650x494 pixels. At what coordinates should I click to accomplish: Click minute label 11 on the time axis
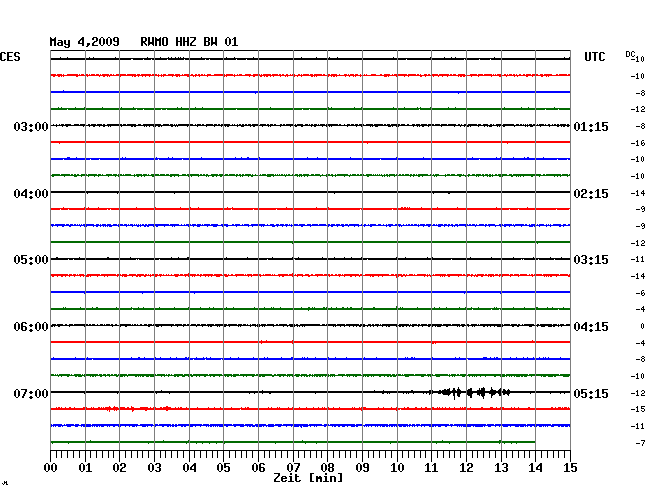431,468
